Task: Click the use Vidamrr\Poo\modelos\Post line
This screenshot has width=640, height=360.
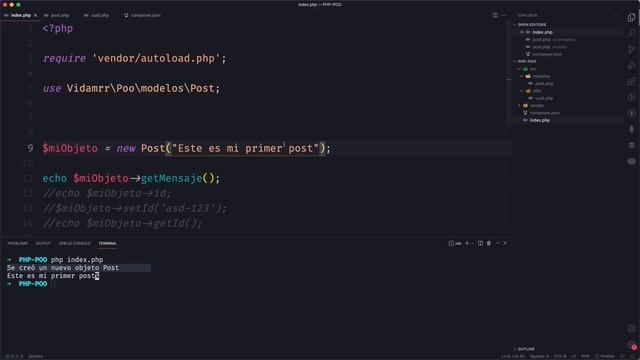Action: point(131,88)
